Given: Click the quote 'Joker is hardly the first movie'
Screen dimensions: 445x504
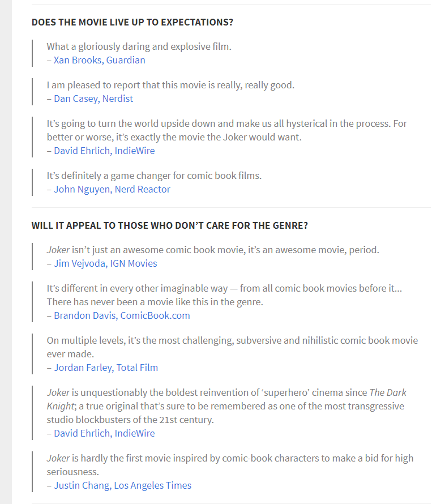Looking at the screenshot, I should pos(230,465).
